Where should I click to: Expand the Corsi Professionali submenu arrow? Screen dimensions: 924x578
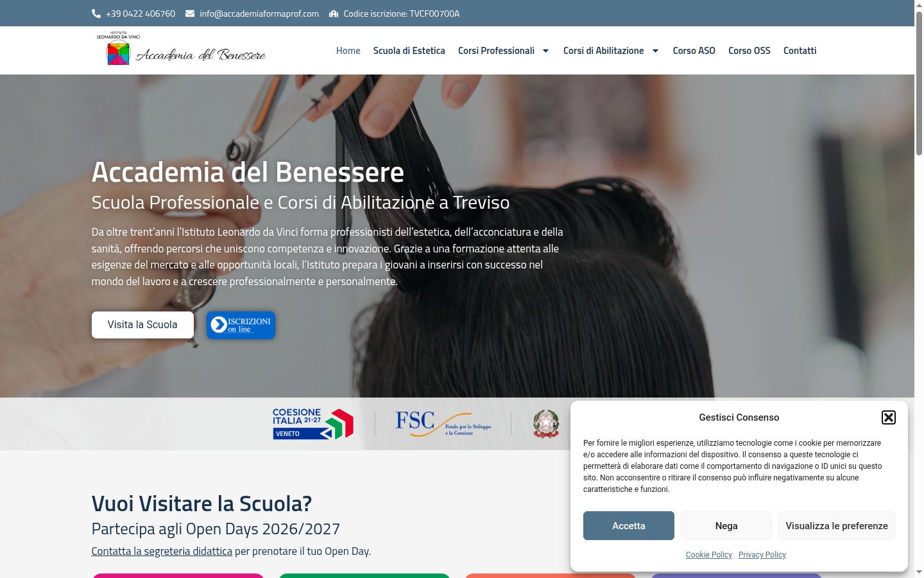coord(546,51)
